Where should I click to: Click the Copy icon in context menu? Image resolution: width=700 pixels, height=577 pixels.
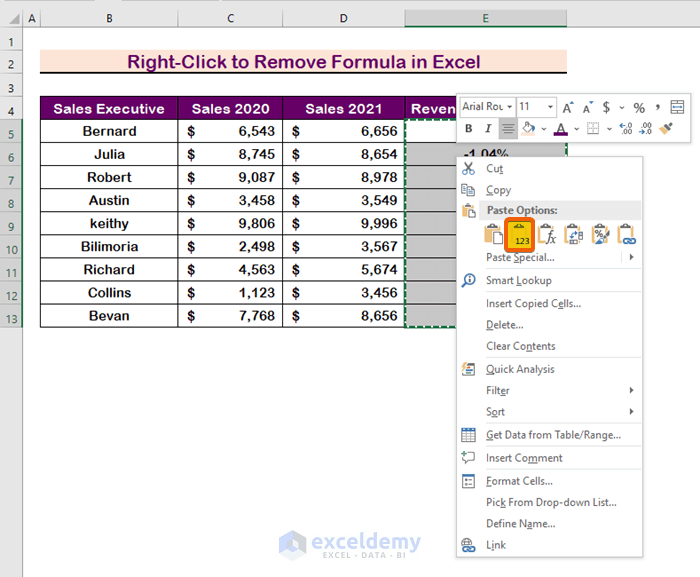point(468,190)
